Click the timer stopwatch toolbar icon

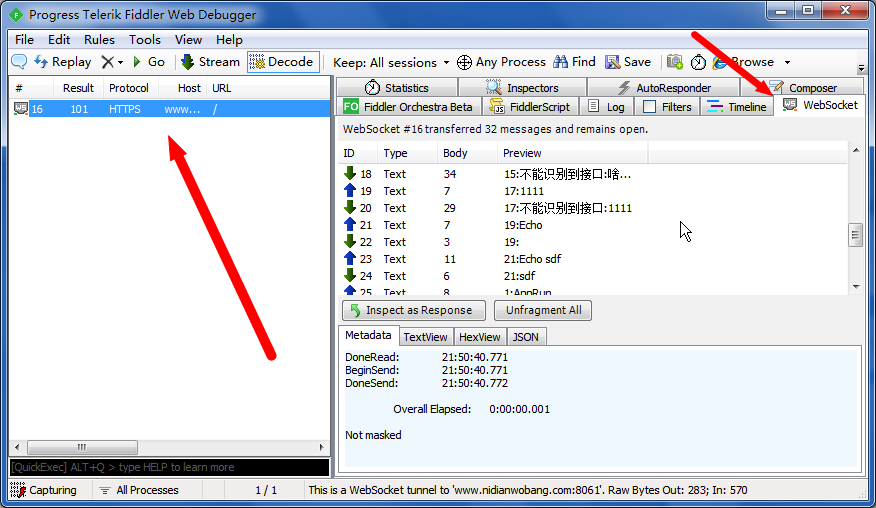[698, 62]
